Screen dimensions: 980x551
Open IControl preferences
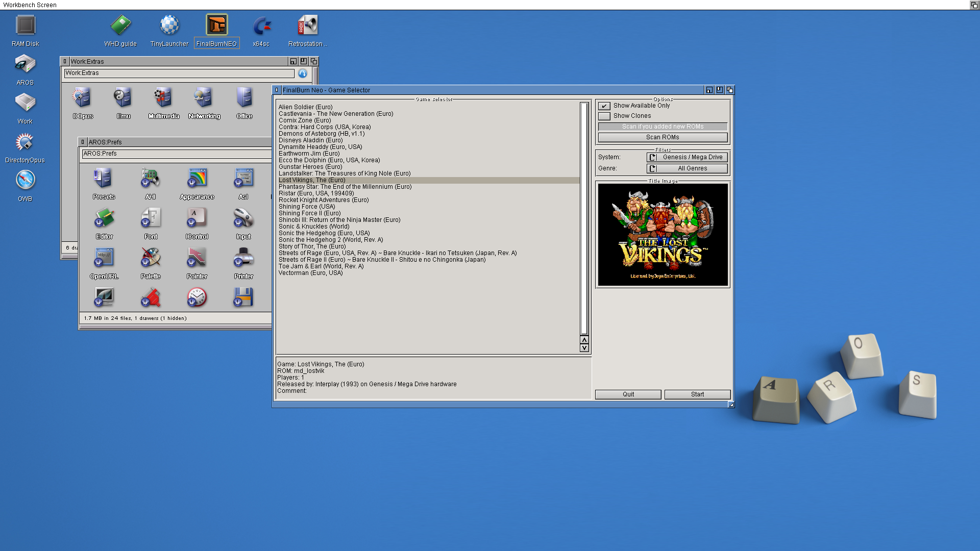[x=197, y=223]
